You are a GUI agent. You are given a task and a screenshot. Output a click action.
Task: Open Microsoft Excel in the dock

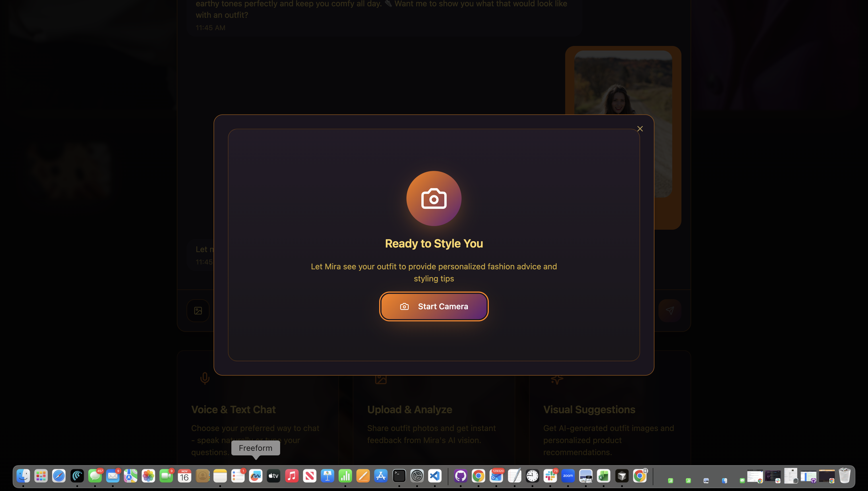(x=604, y=476)
